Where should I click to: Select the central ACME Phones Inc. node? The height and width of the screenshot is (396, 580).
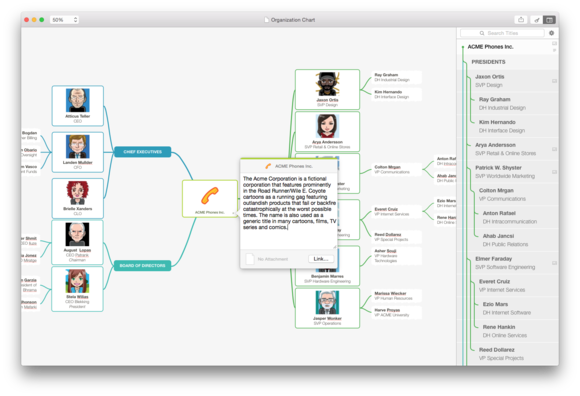(x=210, y=199)
